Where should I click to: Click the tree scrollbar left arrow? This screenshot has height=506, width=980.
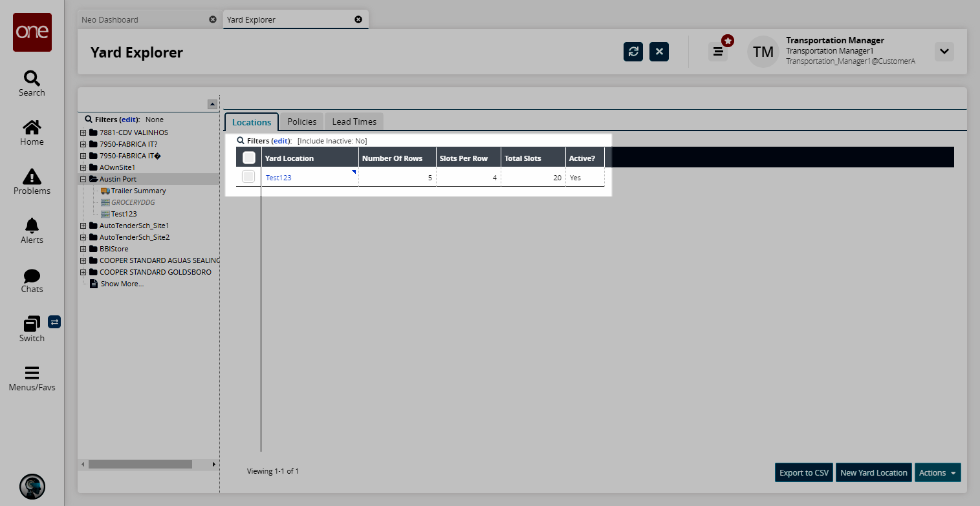click(82, 464)
